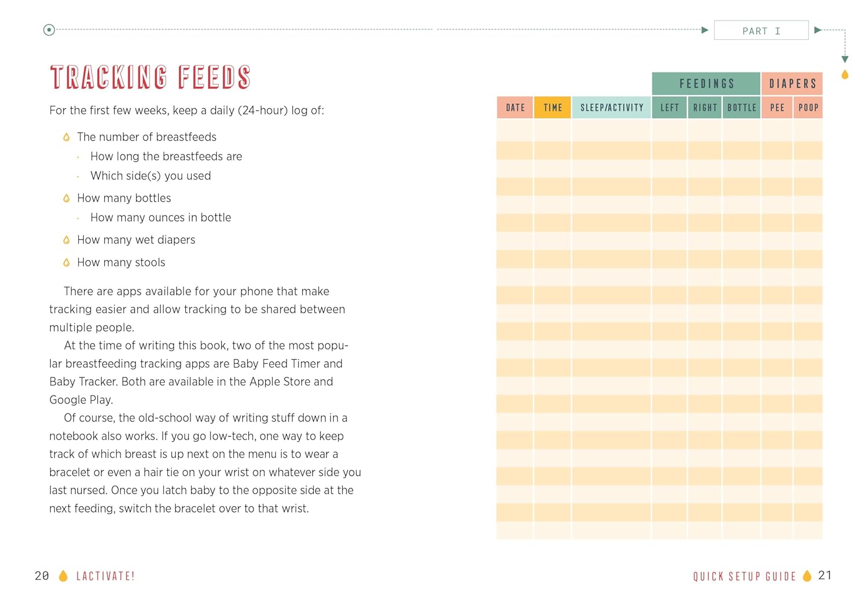This screenshot has width=868, height=608.
Task: Click the drop bullet beside 'How many stools'
Action: [x=67, y=262]
